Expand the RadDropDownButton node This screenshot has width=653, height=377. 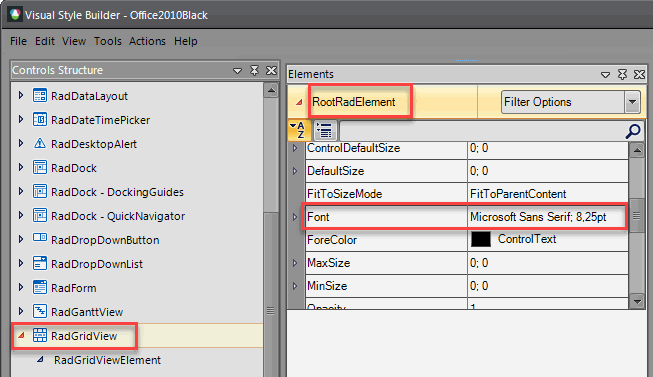click(x=21, y=239)
